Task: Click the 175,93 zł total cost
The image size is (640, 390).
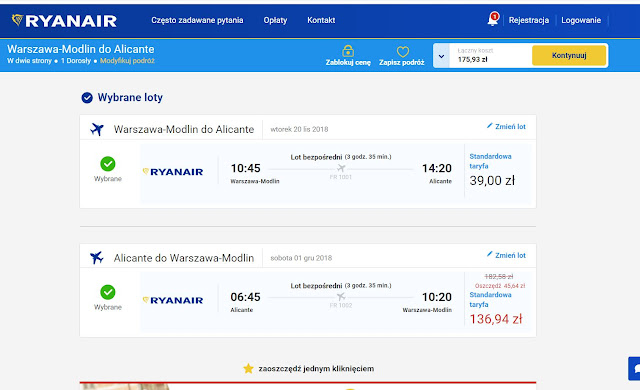Action: pos(472,60)
